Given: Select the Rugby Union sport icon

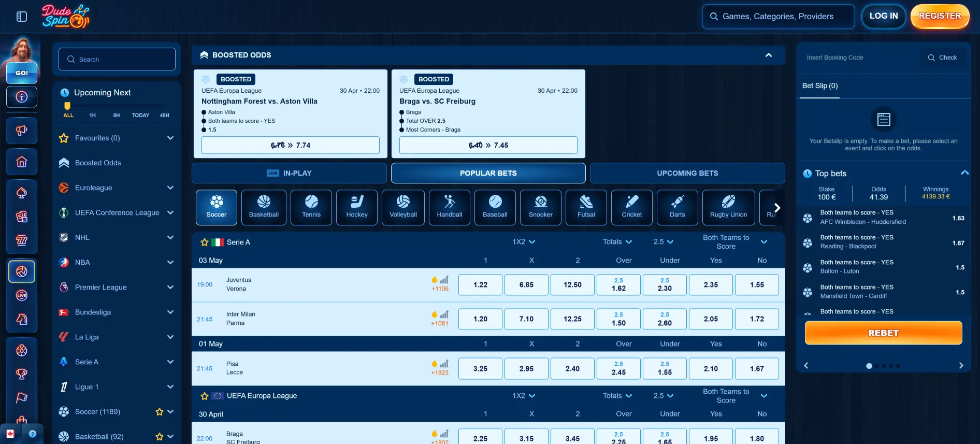Looking at the screenshot, I should [x=728, y=207].
